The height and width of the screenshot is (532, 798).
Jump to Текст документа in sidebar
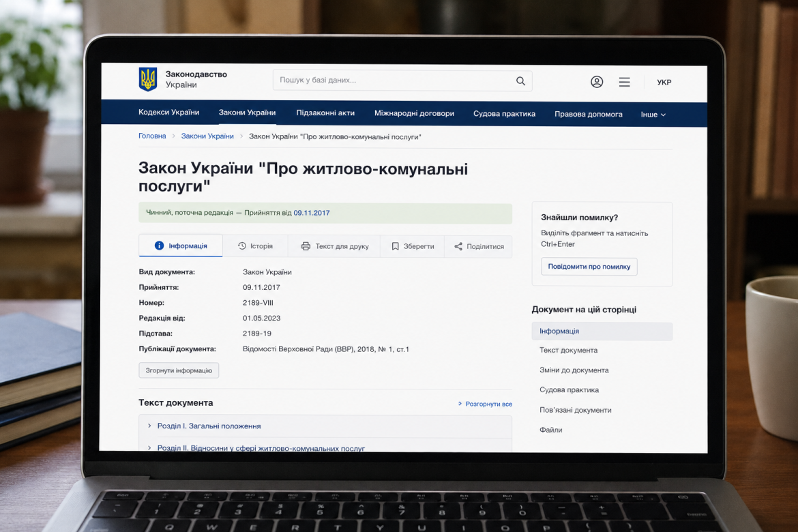(568, 351)
